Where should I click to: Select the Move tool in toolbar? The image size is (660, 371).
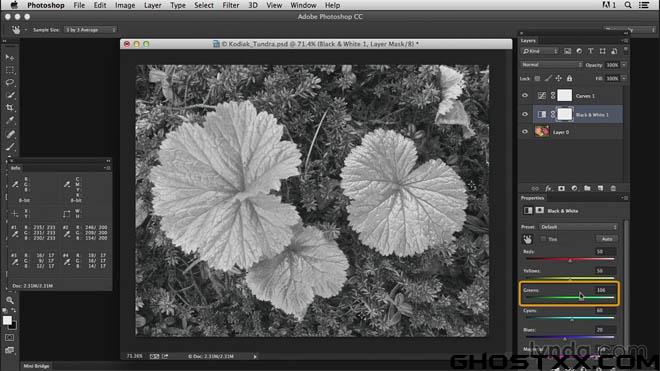pyautogui.click(x=10, y=57)
